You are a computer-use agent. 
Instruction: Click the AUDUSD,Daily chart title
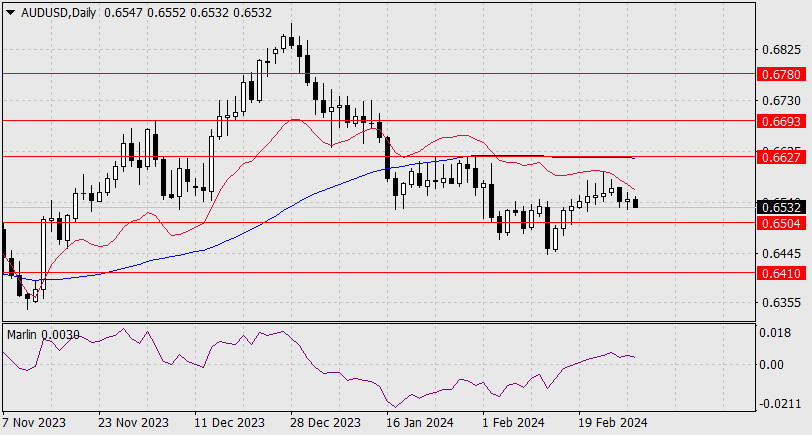[59, 13]
